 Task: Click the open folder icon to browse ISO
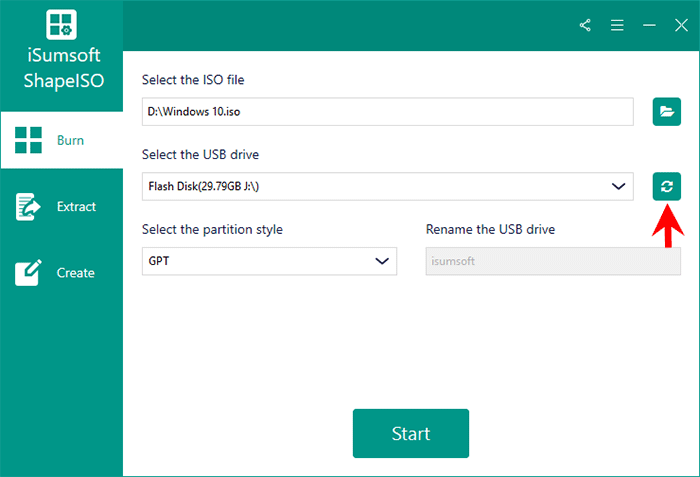tap(667, 112)
